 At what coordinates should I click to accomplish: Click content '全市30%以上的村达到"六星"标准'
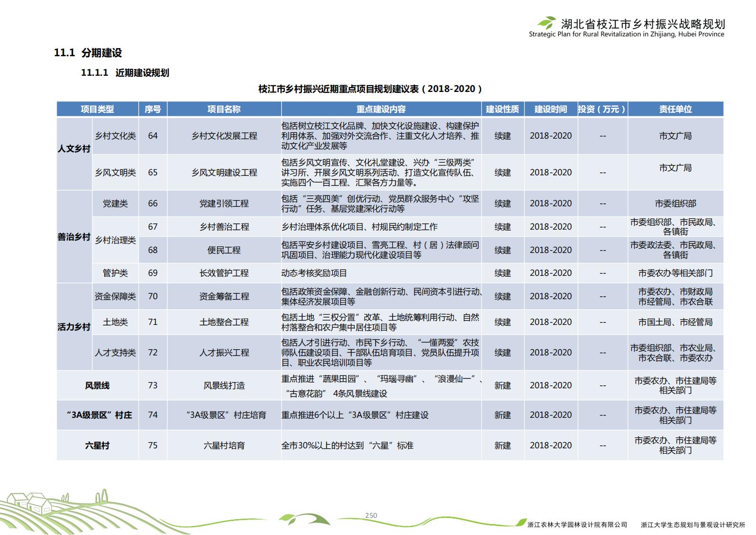click(x=348, y=445)
